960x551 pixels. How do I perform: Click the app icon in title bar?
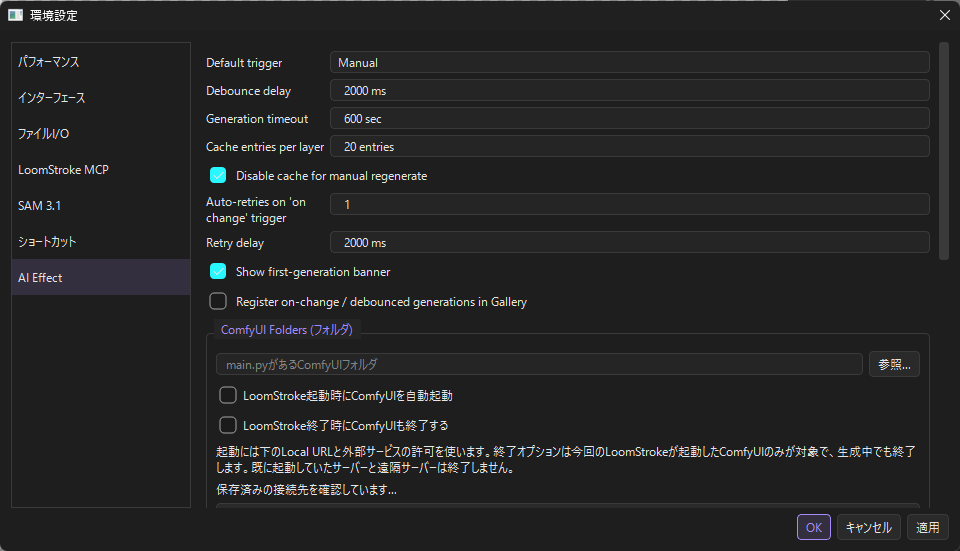(x=15, y=15)
